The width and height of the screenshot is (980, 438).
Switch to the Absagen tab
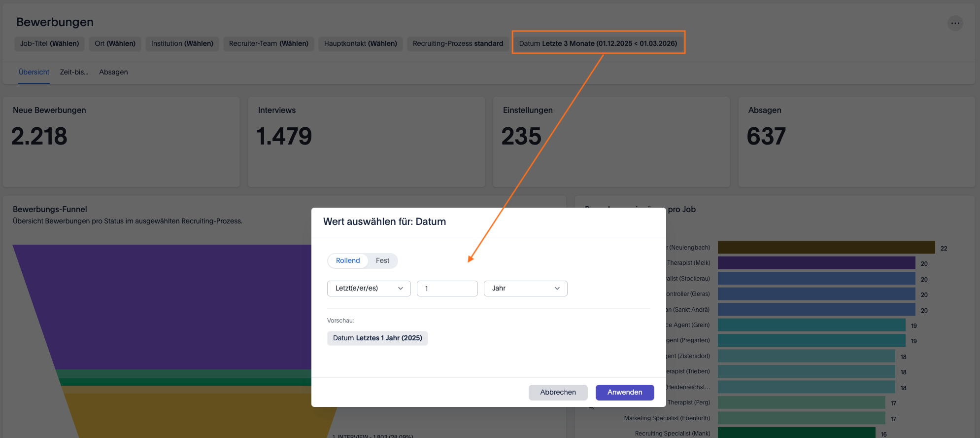[113, 72]
